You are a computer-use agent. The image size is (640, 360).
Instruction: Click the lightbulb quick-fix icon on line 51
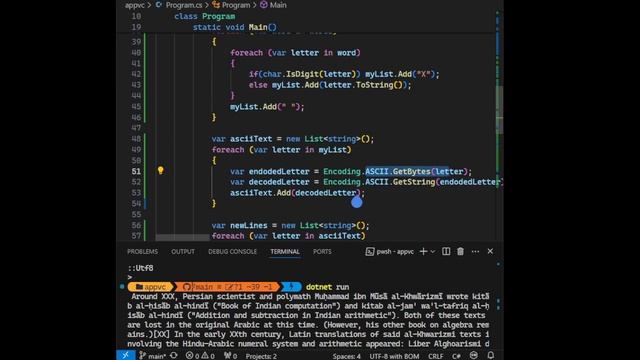pos(160,171)
